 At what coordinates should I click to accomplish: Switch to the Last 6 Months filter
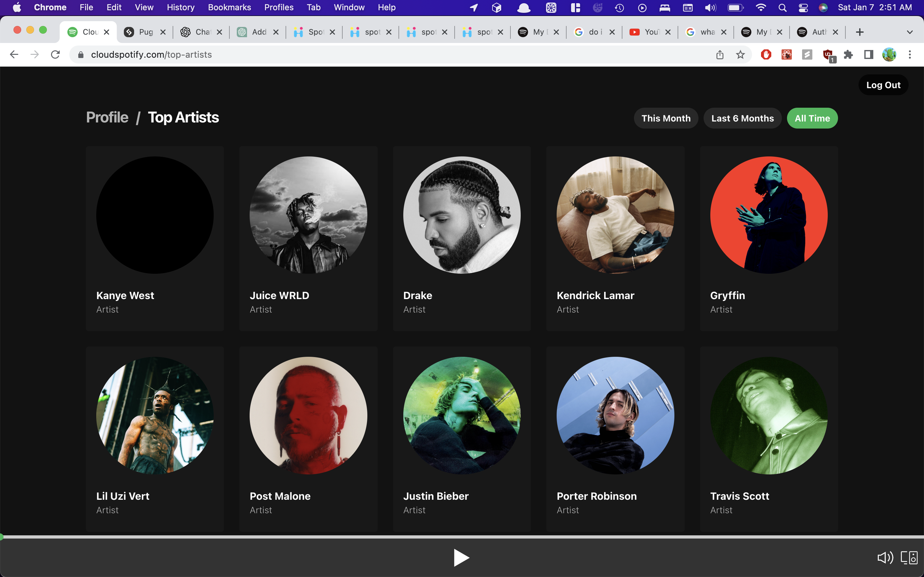(742, 118)
